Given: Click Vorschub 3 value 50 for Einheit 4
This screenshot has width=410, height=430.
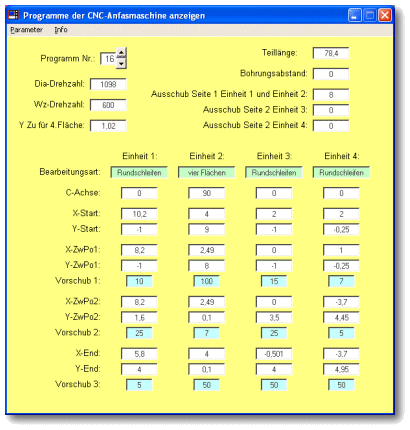Looking at the screenshot, I should click(341, 385).
